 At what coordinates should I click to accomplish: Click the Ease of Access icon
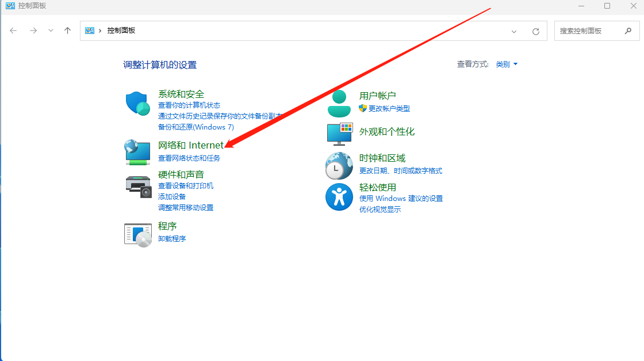tap(339, 197)
